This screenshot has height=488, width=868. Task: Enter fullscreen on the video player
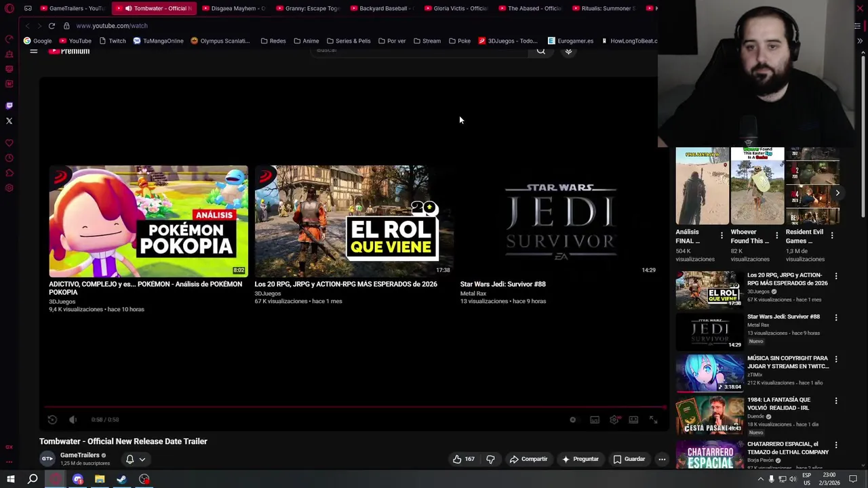click(653, 420)
